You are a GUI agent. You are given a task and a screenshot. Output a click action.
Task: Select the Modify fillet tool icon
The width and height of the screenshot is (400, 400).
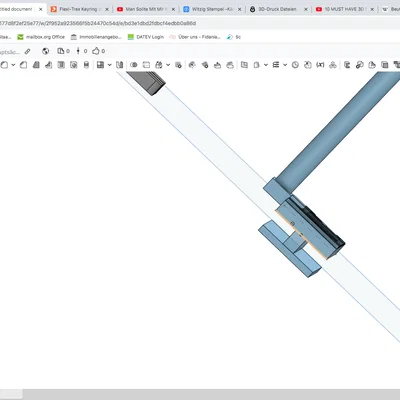192,65
